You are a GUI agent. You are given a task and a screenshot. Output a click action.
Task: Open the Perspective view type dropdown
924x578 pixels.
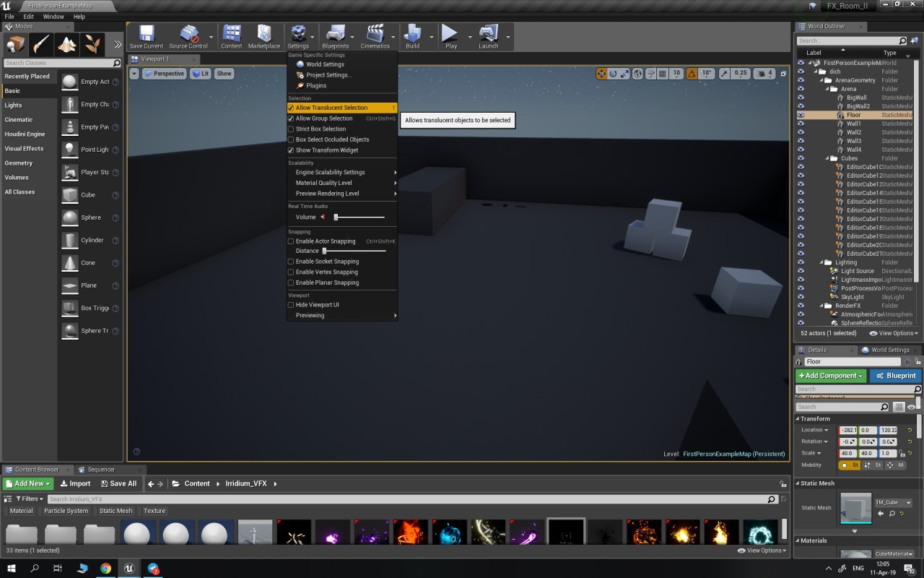(x=164, y=74)
